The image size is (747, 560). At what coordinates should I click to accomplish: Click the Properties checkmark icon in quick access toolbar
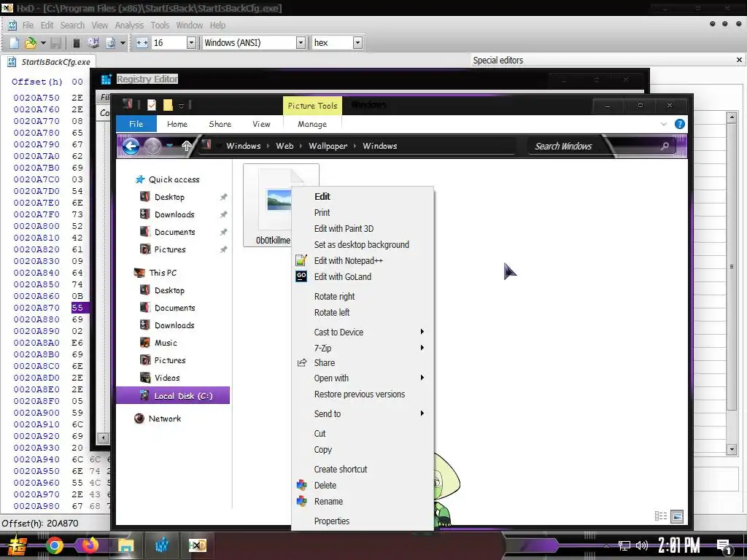[152, 105]
